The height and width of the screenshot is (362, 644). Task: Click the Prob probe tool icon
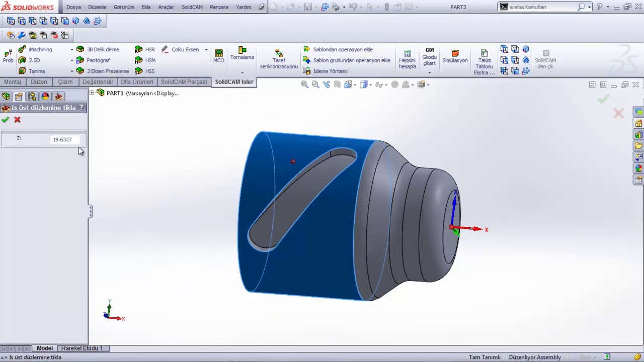(x=8, y=56)
